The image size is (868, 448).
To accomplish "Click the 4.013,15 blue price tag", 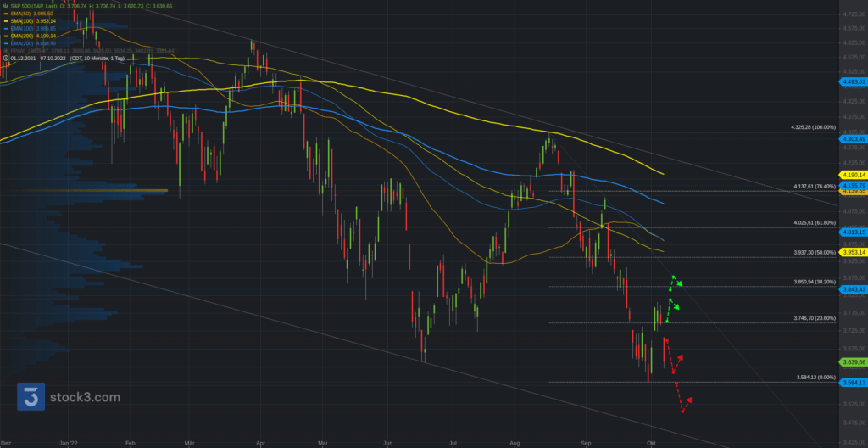I will [x=853, y=232].
